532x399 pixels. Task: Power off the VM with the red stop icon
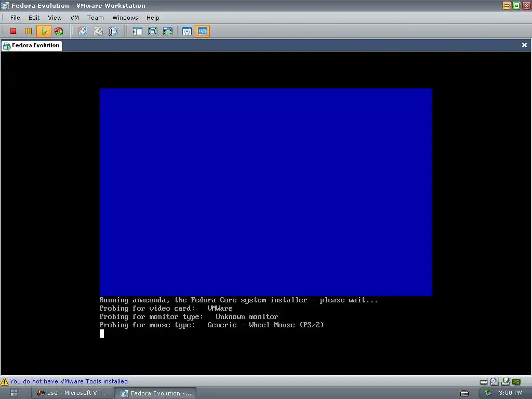click(13, 31)
